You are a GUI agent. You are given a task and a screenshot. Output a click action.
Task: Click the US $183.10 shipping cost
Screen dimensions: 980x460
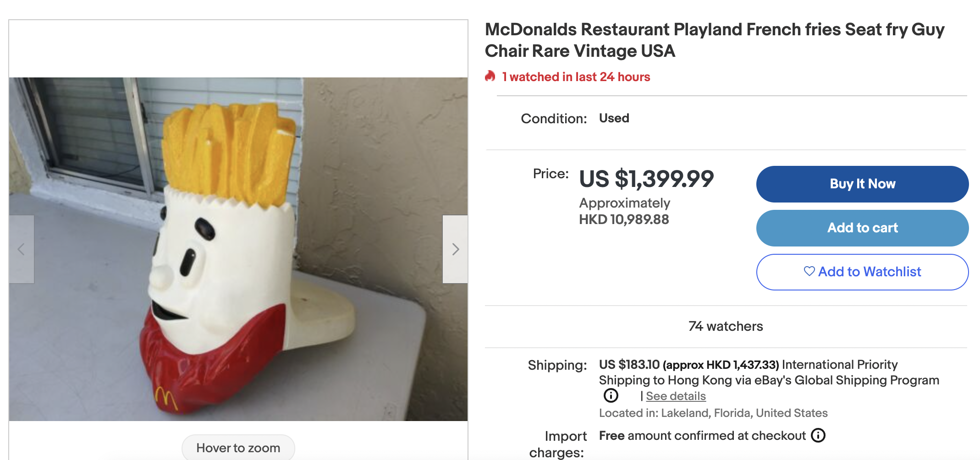click(629, 365)
